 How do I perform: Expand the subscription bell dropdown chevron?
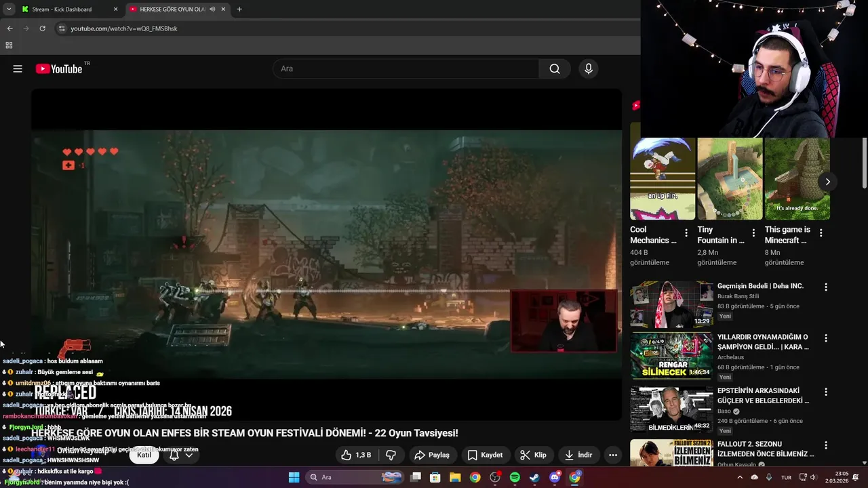click(189, 455)
